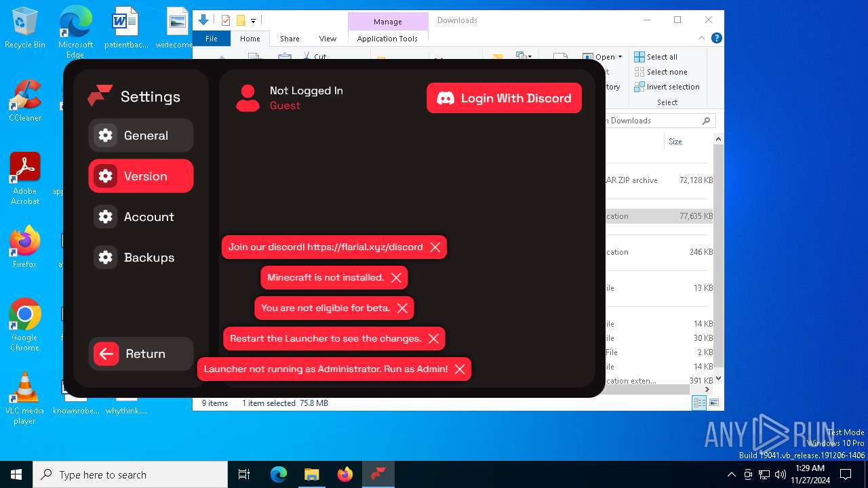Open Microsoft Edge desktop shortcut

coord(75,33)
